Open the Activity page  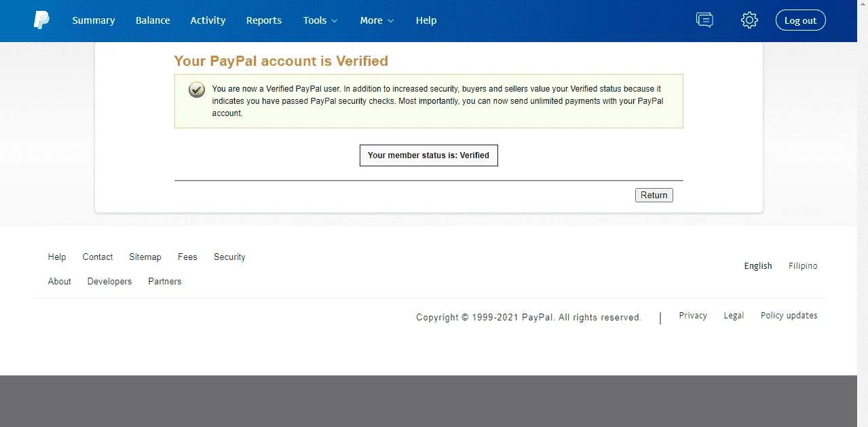208,20
